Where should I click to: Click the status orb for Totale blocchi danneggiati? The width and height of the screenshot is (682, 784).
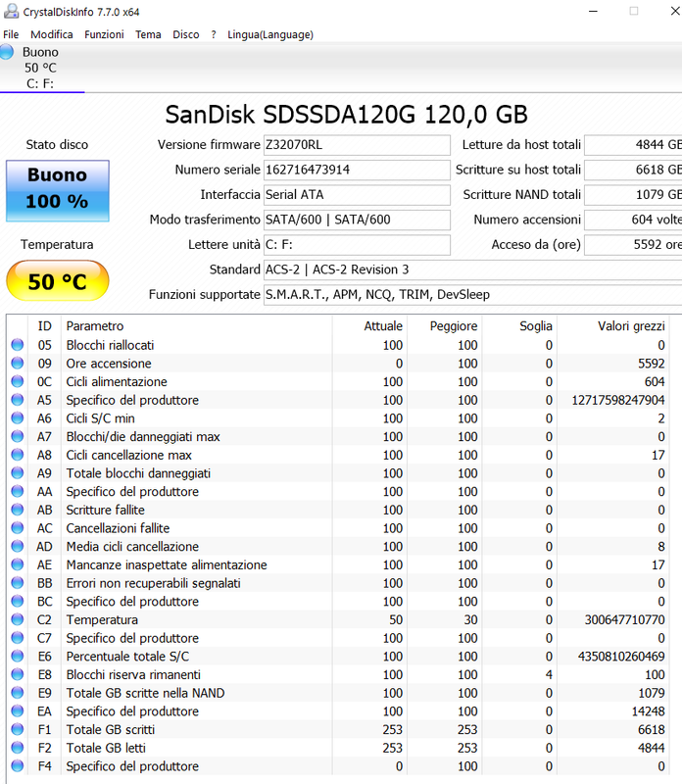[x=18, y=472]
